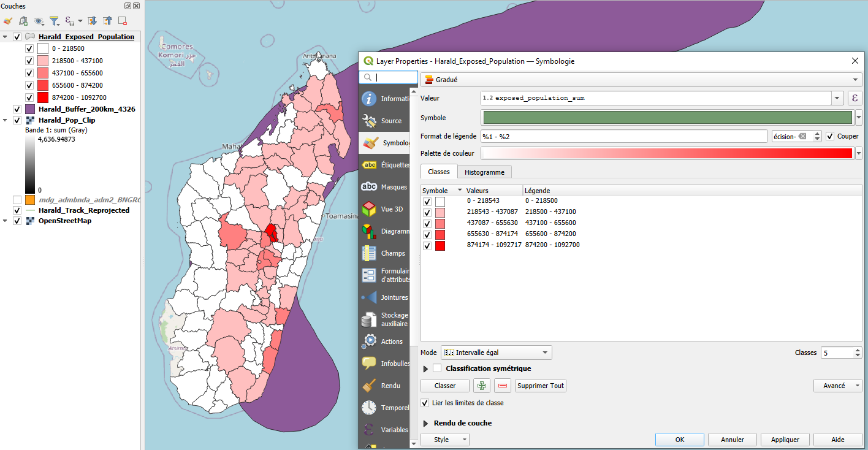Screen dimensions: 868x450
Task: Click expand all layers icon
Action: [93, 21]
